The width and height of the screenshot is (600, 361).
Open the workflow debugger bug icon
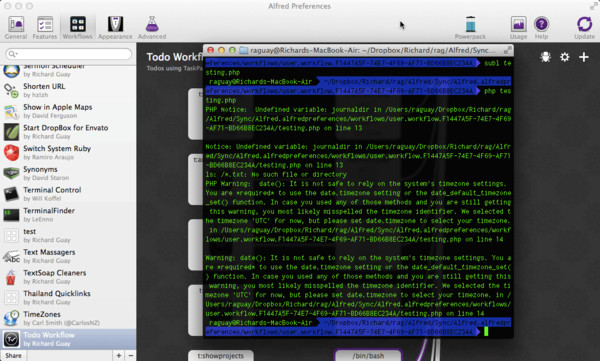(545, 57)
